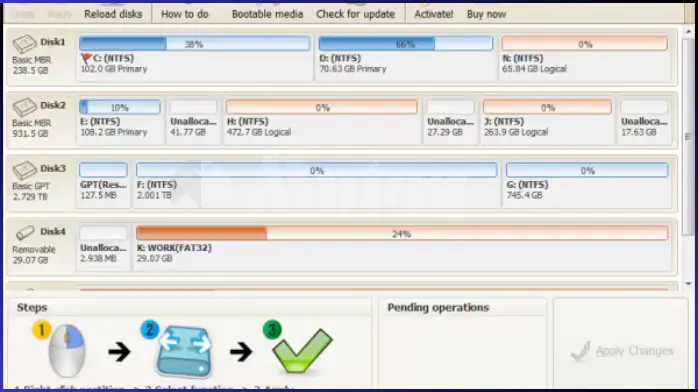Click the Apply Changes button
The width and height of the screenshot is (698, 392).
click(621, 351)
